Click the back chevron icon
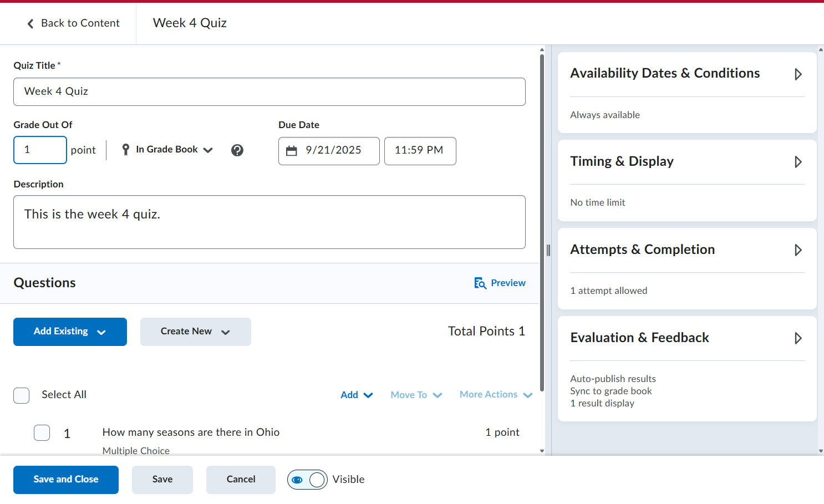 [30, 23]
